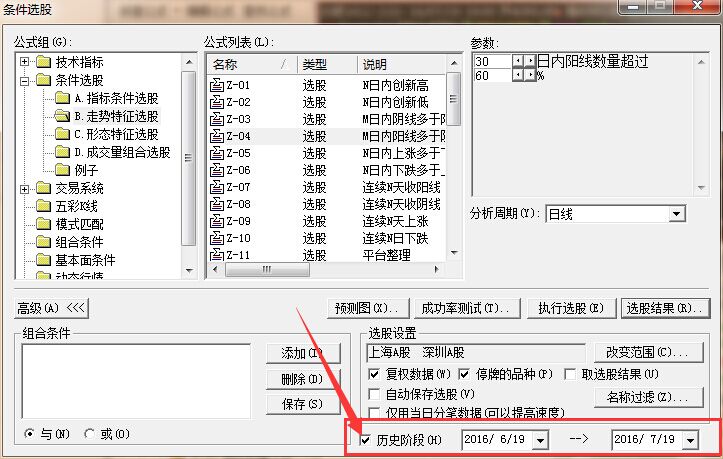Uncheck the 历史阶段 checkbox
This screenshot has height=459, width=723.
point(365,440)
